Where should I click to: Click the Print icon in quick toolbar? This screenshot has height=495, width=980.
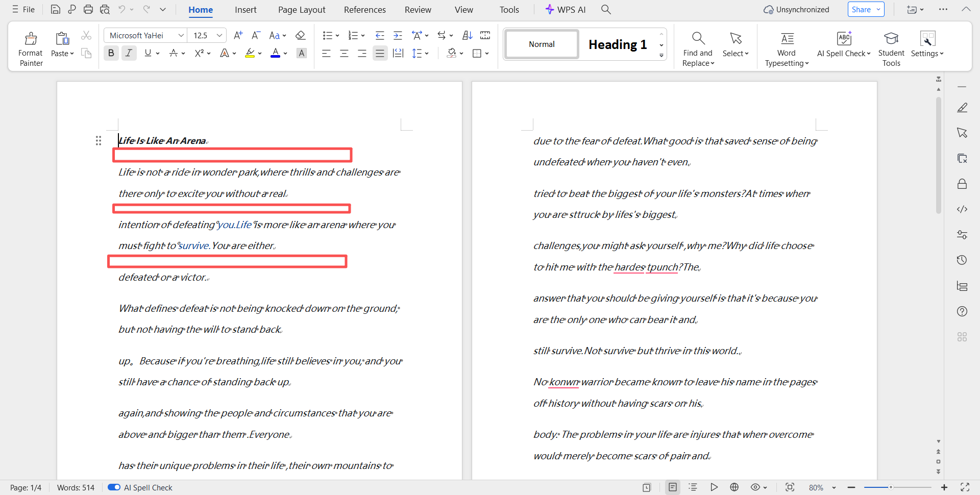click(x=88, y=9)
